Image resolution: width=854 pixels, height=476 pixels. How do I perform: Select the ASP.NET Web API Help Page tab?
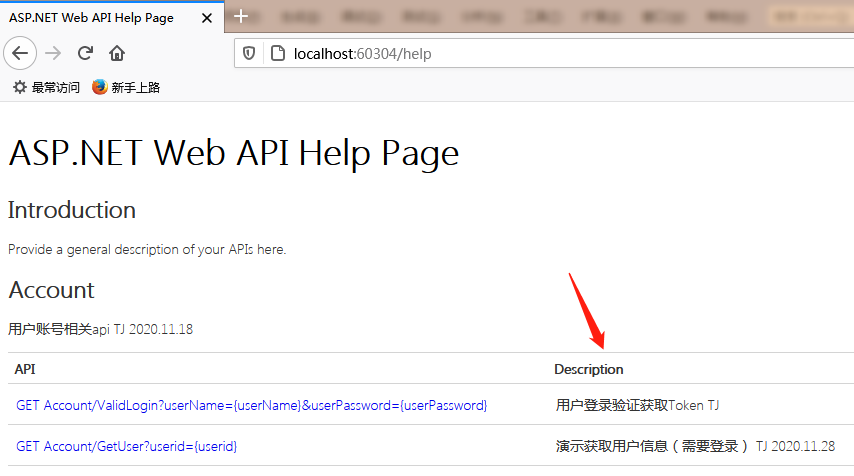coord(112,17)
